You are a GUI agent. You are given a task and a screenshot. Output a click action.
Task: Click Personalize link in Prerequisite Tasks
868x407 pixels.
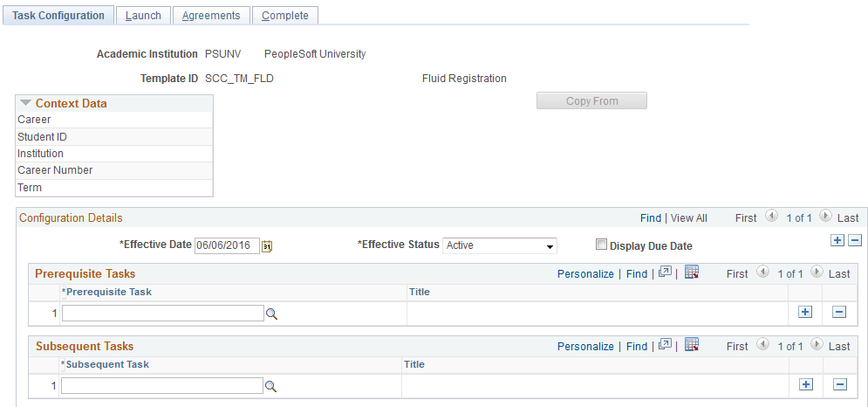click(585, 274)
